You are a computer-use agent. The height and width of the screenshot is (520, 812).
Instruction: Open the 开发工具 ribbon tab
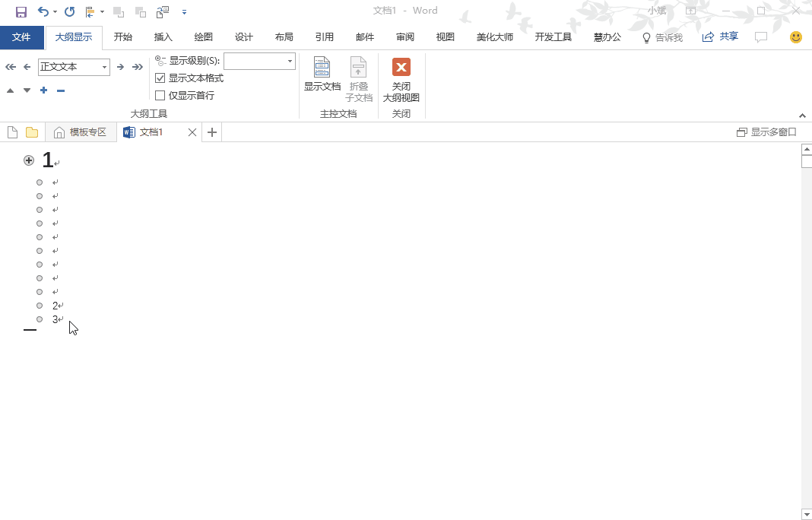click(x=553, y=37)
